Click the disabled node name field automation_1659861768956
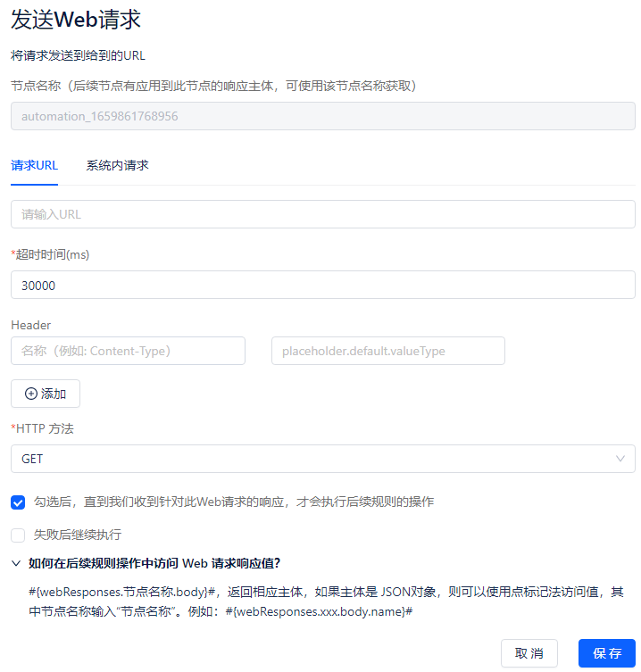This screenshot has width=641, height=672. 323,116
